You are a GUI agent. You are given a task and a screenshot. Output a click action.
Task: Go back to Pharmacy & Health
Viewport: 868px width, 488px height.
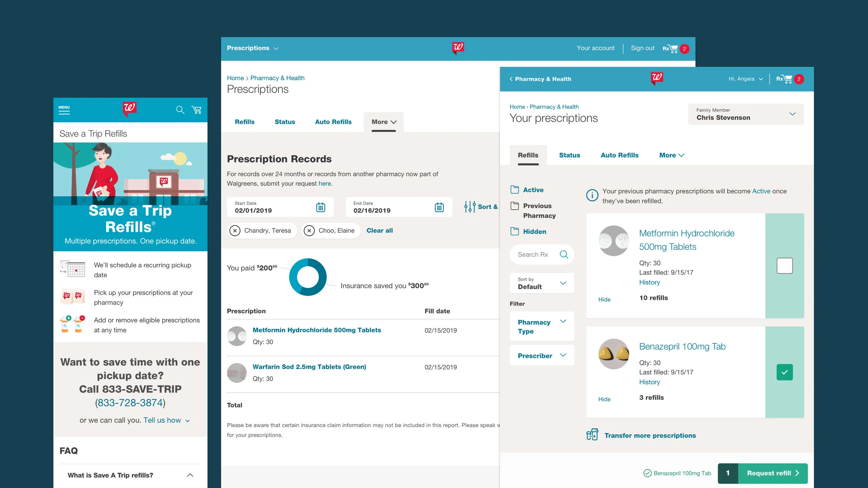click(540, 79)
